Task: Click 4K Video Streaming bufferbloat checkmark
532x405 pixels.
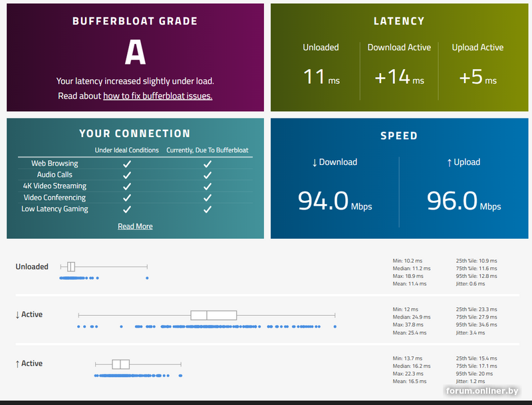Action: (207, 186)
